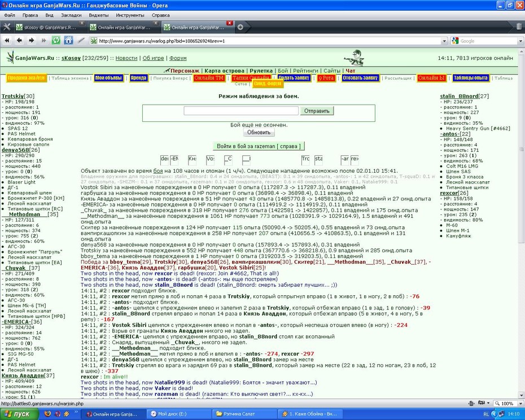Open the Google search engine dropdown

(x=520, y=41)
